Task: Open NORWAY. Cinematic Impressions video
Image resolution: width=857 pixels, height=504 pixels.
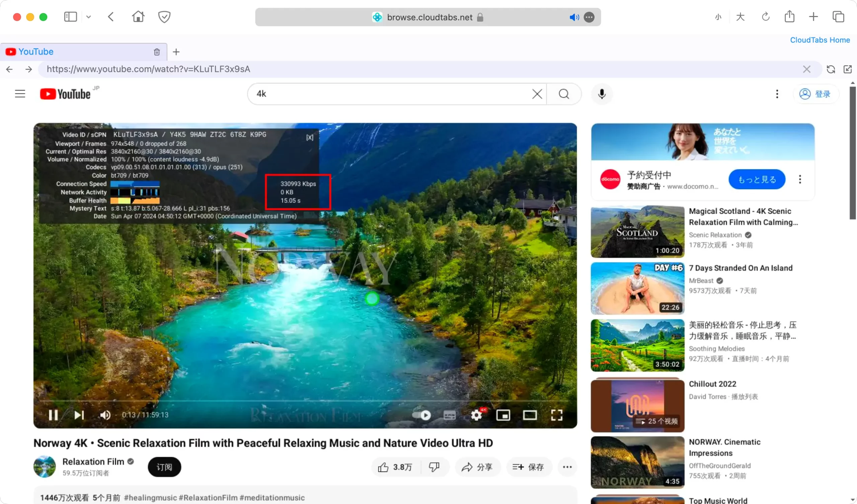Action: (x=724, y=447)
